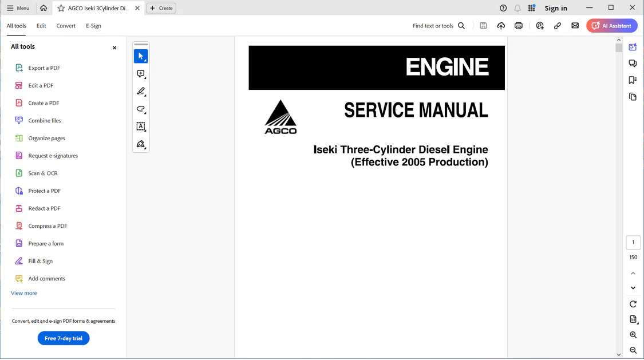Open the bookmarks panel icon
The image size is (644, 360).
click(633, 80)
